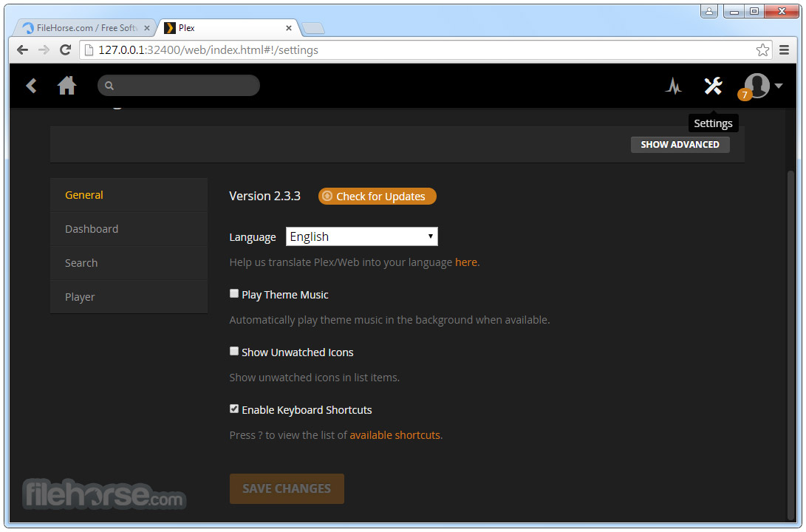
Task: Open the available shortcuts link
Action: click(395, 435)
